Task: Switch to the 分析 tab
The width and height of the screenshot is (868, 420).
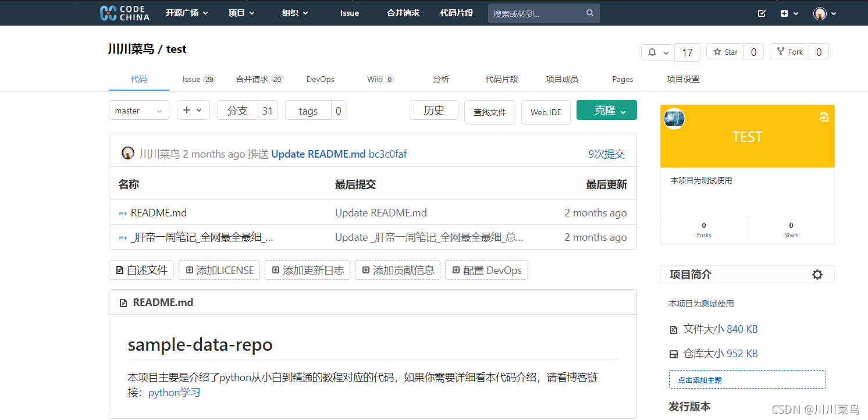Action: 441,79
